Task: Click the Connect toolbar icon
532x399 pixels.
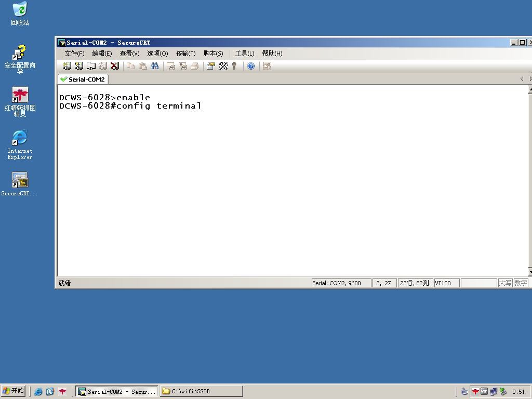Action: [x=67, y=66]
